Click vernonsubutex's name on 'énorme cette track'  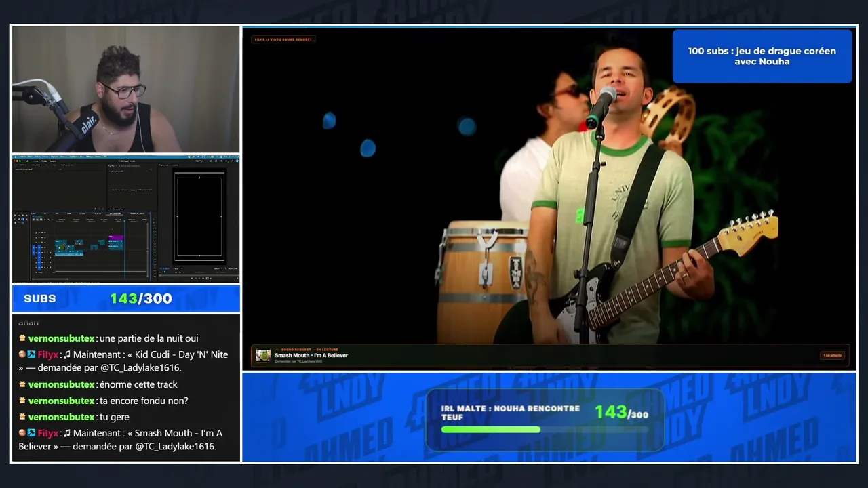[61, 384]
